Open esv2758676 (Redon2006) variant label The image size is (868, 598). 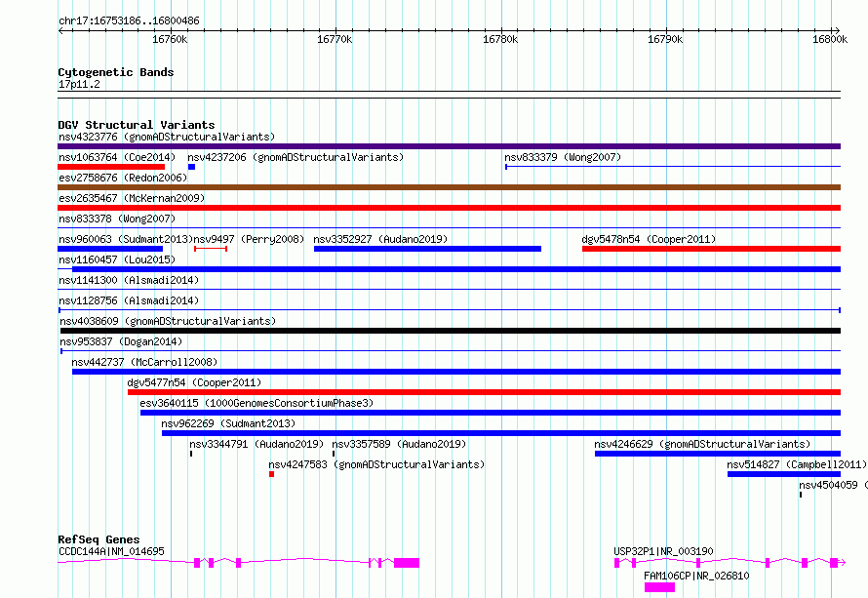(x=123, y=178)
